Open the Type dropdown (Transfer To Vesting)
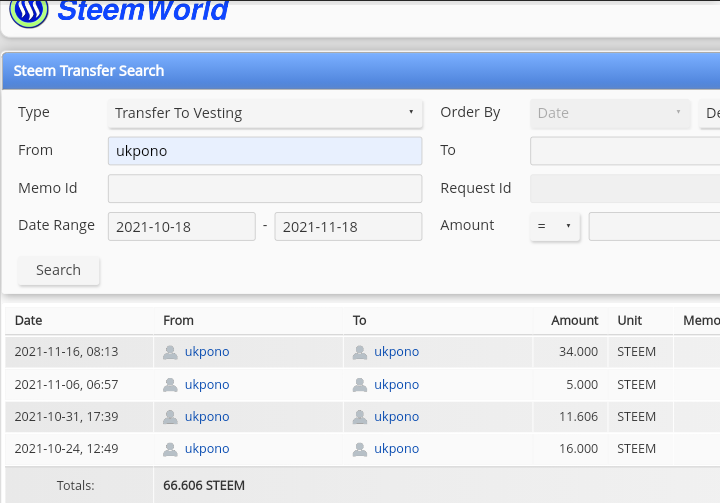Image resolution: width=720 pixels, height=503 pixels. coord(265,113)
